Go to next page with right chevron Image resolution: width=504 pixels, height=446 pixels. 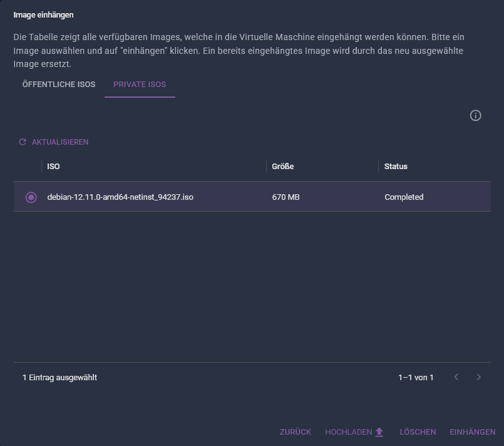[478, 377]
